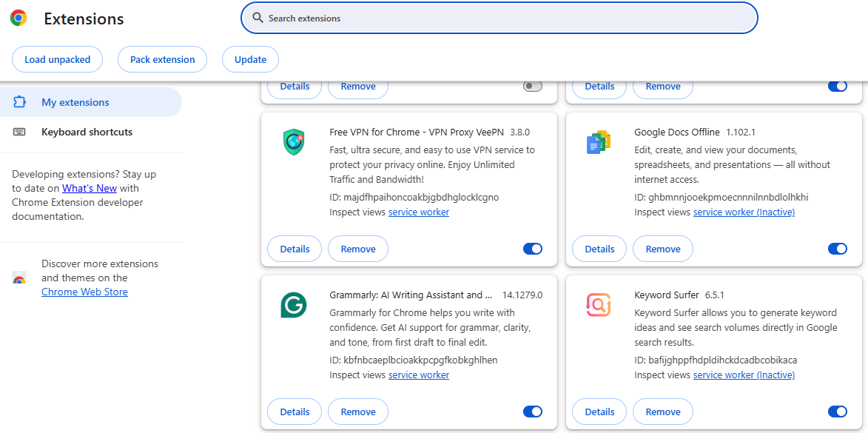Toggle off the Grammarly extension

(x=533, y=412)
